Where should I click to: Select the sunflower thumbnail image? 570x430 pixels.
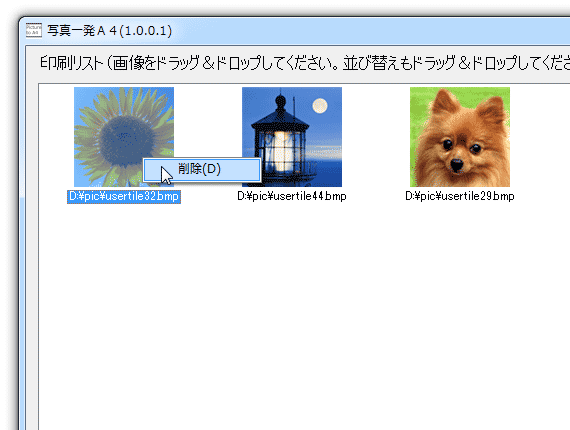(124, 137)
